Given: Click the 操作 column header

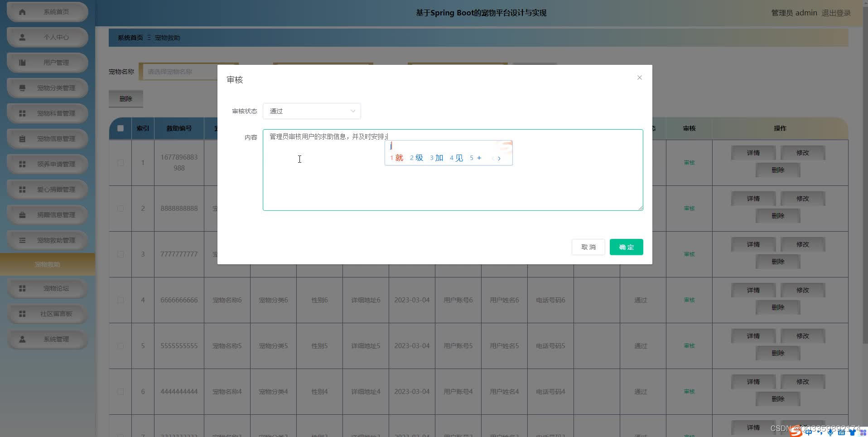Looking at the screenshot, I should click(780, 128).
